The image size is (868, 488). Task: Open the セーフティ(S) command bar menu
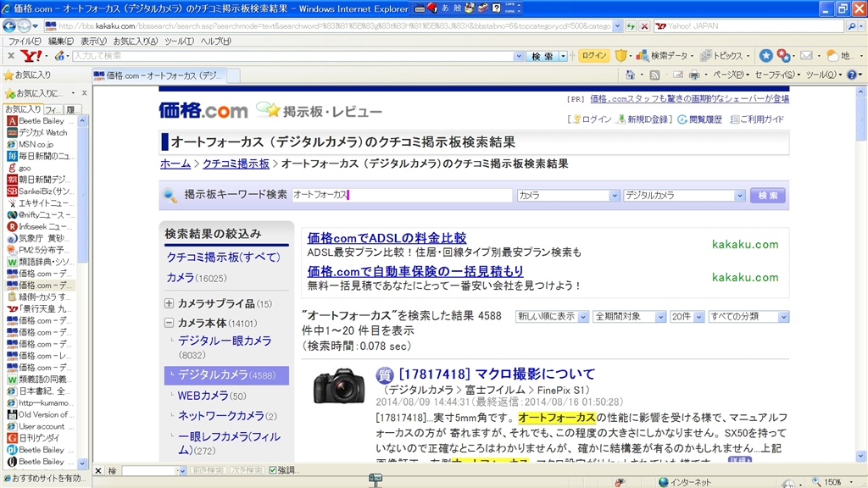pos(778,75)
